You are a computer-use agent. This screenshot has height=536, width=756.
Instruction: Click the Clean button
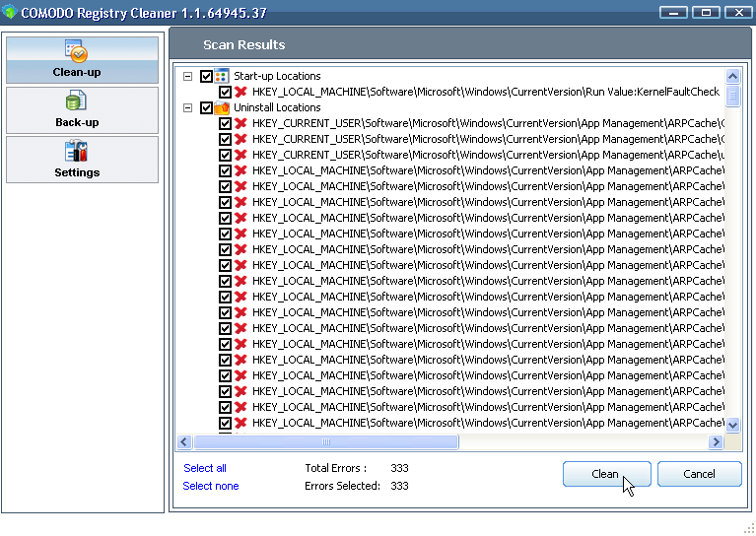tap(607, 474)
